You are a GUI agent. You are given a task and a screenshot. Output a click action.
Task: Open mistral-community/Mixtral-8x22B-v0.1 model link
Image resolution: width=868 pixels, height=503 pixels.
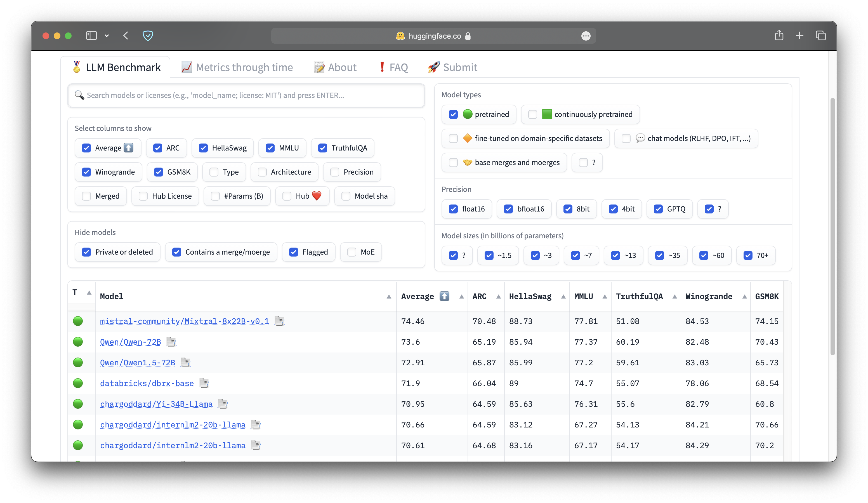[x=184, y=321]
